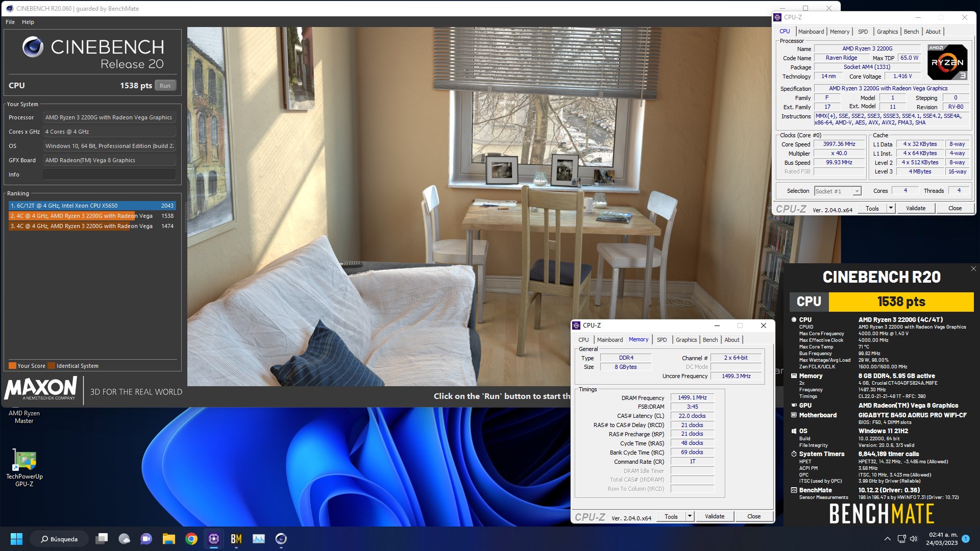The image size is (980, 551).
Task: Click the Búsqueda taskbar search box
Action: point(59,539)
